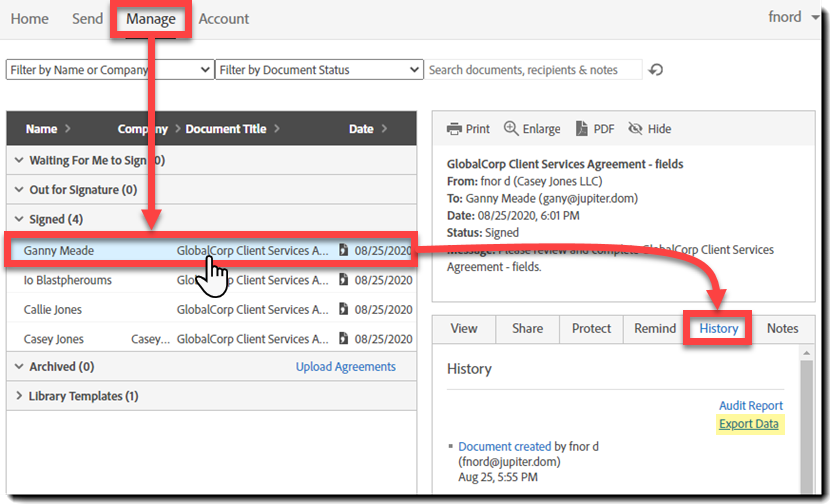Expand the Library Templates section
This screenshot has width=830, height=504.
point(77,396)
